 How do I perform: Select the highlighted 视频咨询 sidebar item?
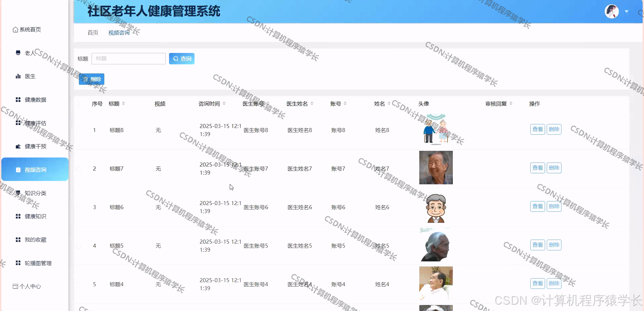(35, 169)
